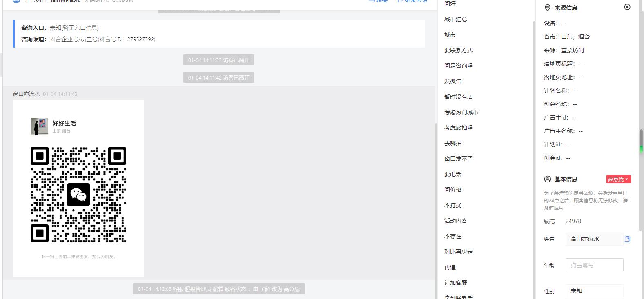Viewport: 644px width, 299px height.
Task: Click the 姓名 field 高山亦流水
Action: (x=594, y=239)
